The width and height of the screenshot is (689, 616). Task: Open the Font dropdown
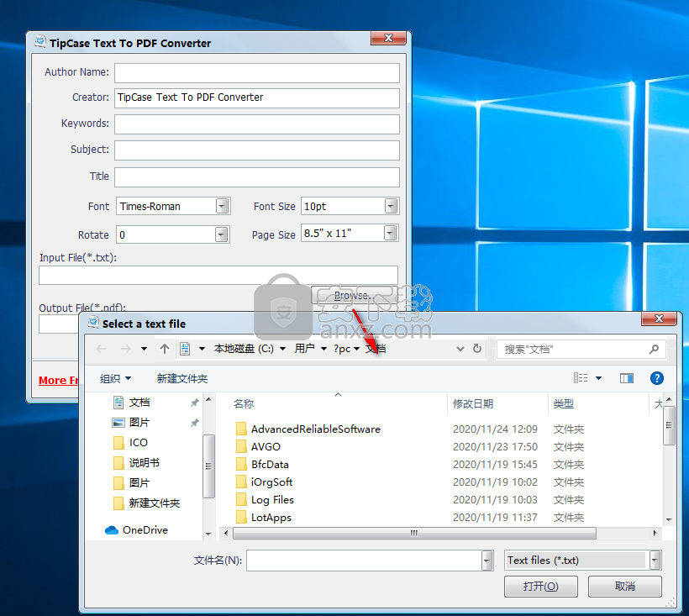pos(223,206)
